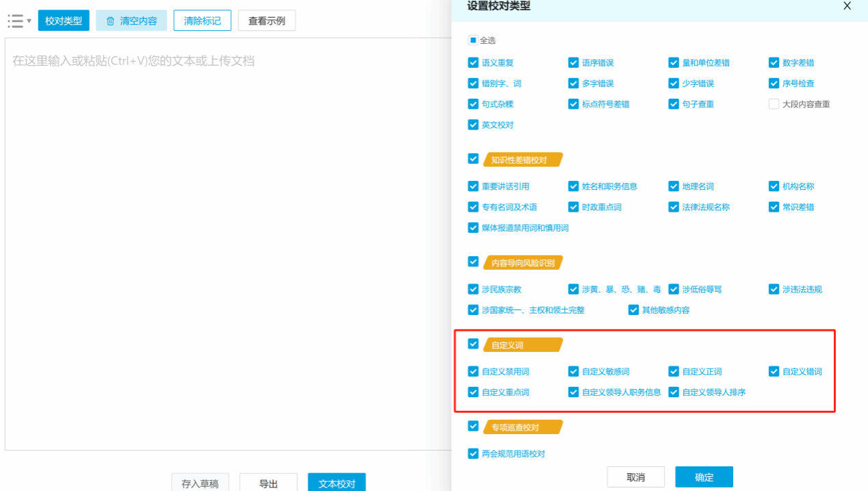Toggle 专项巡查校对 group checkbox
868x491 pixels.
[x=473, y=426]
